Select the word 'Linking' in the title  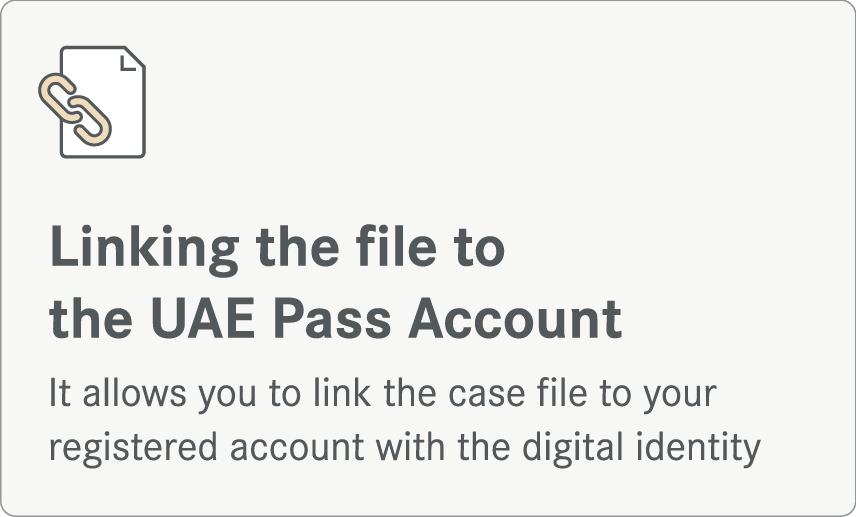145,249
